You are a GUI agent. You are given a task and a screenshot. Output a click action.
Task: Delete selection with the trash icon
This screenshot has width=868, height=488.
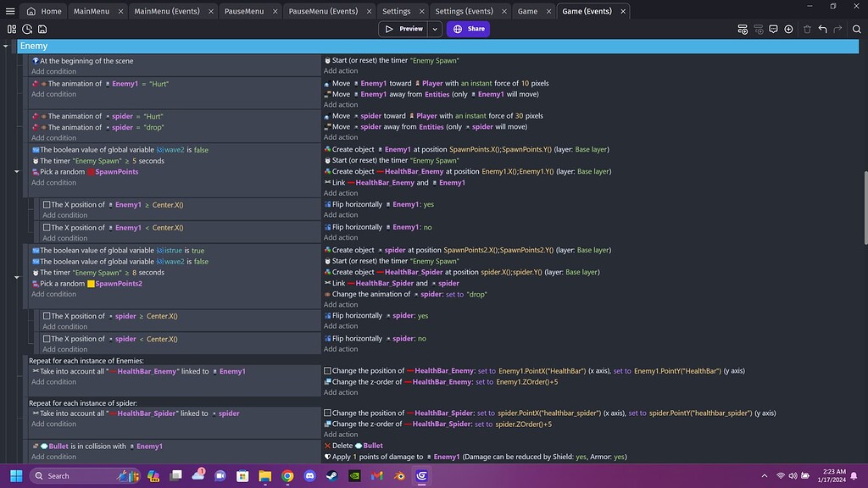tap(807, 29)
